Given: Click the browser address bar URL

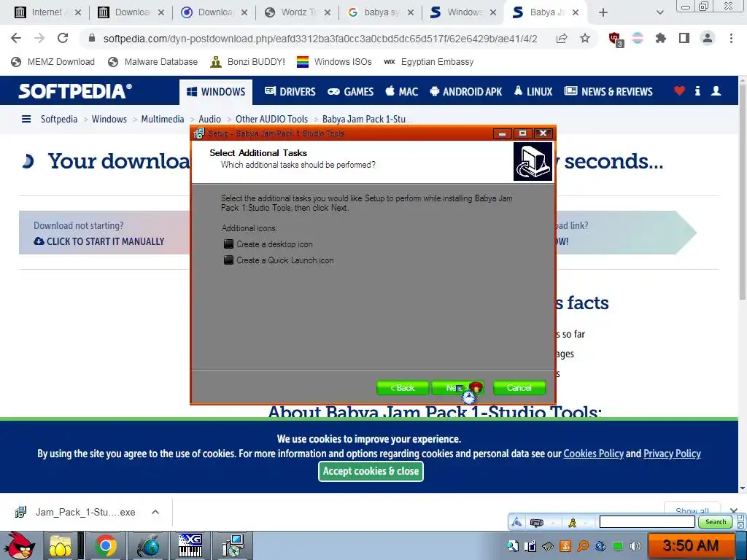Looking at the screenshot, I should (320, 39).
